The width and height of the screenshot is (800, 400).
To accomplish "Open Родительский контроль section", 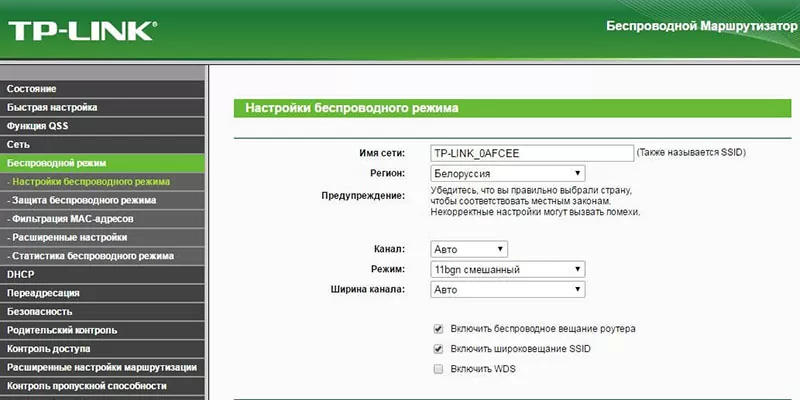I will point(102,330).
